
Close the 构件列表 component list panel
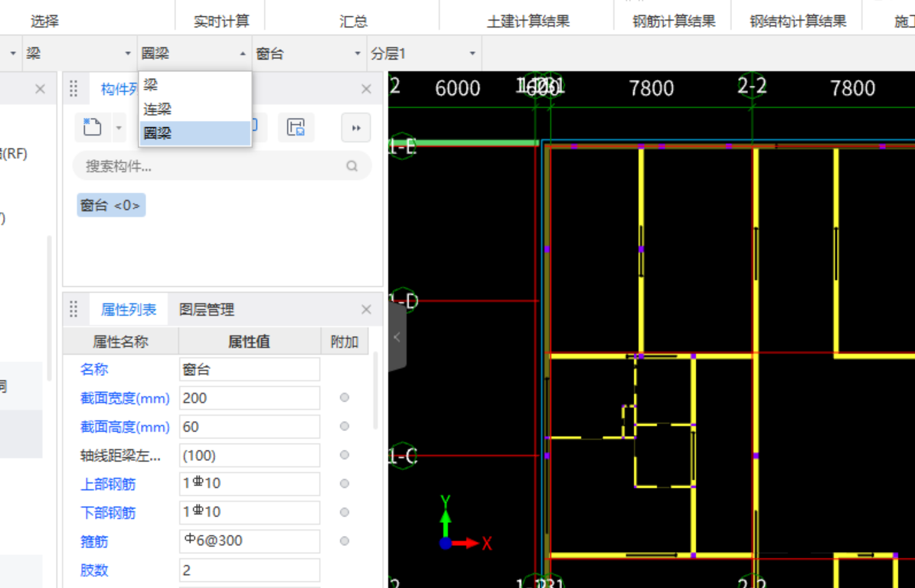[367, 89]
